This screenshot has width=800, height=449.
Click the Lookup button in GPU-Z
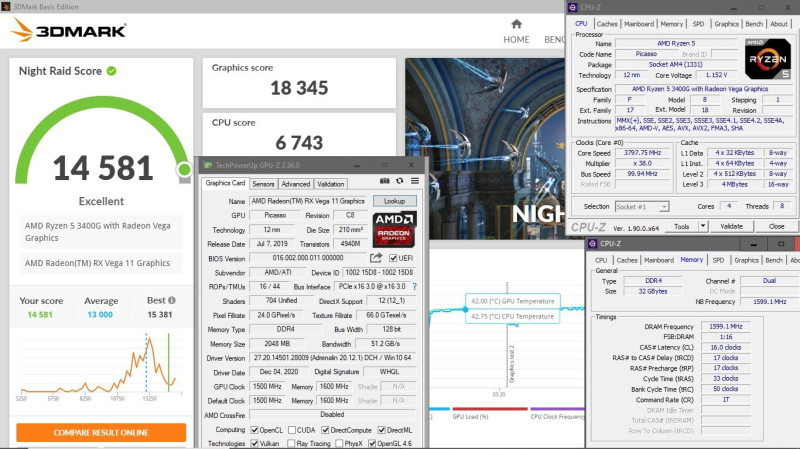click(x=394, y=201)
